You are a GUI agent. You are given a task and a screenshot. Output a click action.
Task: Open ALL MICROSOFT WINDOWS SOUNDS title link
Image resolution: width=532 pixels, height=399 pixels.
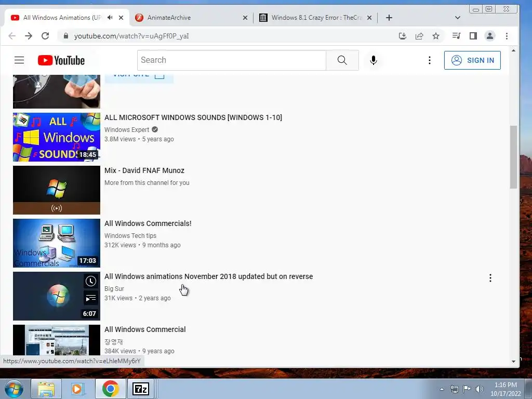coord(193,117)
